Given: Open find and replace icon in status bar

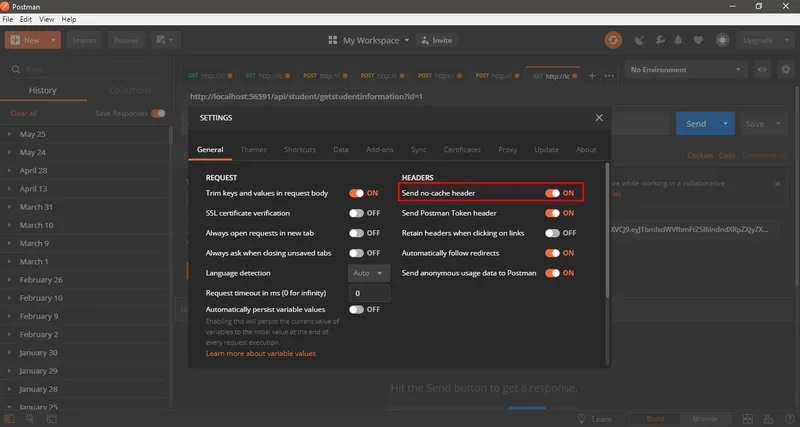Looking at the screenshot, I should 30,419.
